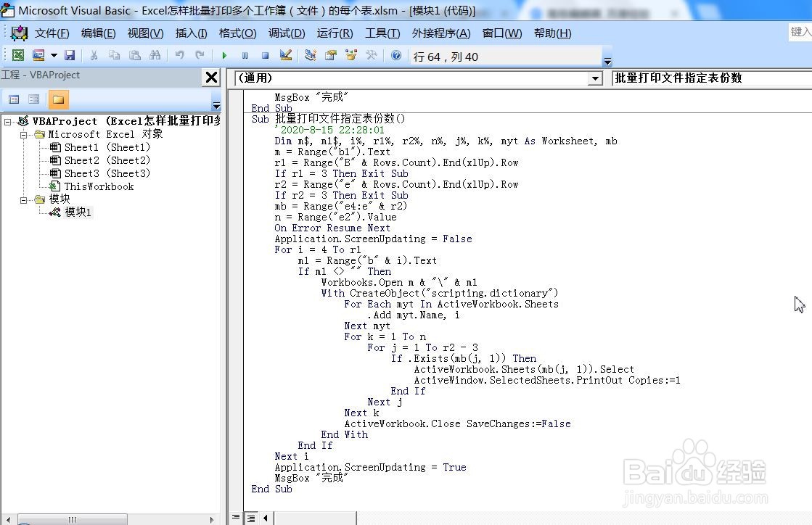
Task: Click the Undo arrow icon
Action: (x=180, y=55)
